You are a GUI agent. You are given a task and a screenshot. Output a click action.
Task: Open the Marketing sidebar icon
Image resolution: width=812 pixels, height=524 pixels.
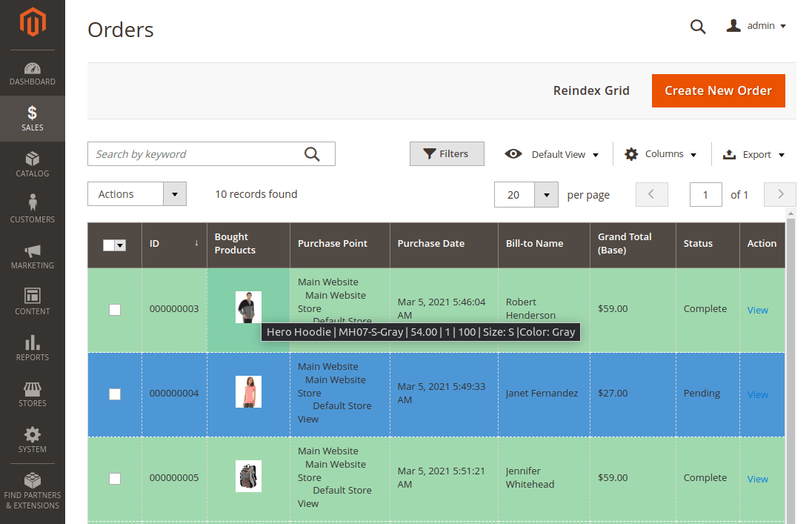[x=33, y=256]
